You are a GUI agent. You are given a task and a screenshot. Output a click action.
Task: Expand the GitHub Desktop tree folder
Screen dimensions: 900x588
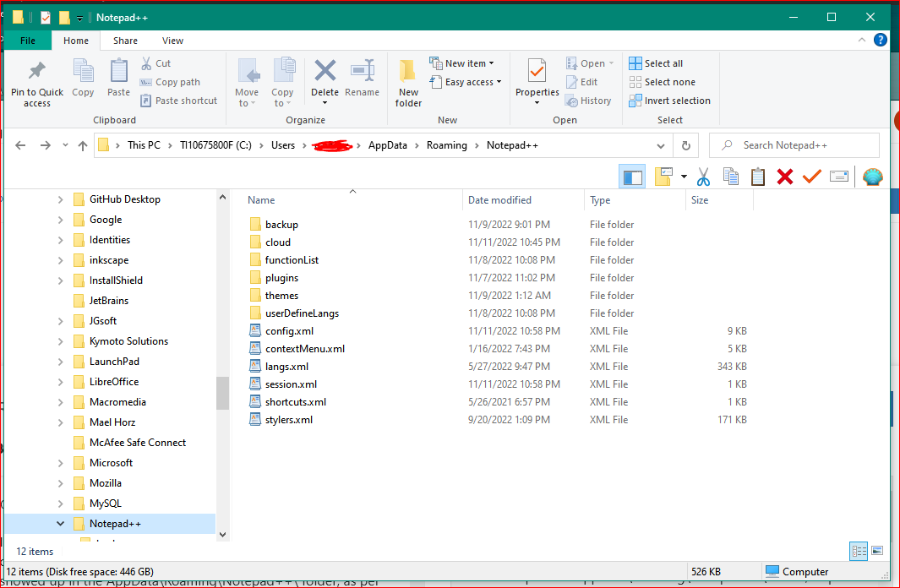(60, 199)
